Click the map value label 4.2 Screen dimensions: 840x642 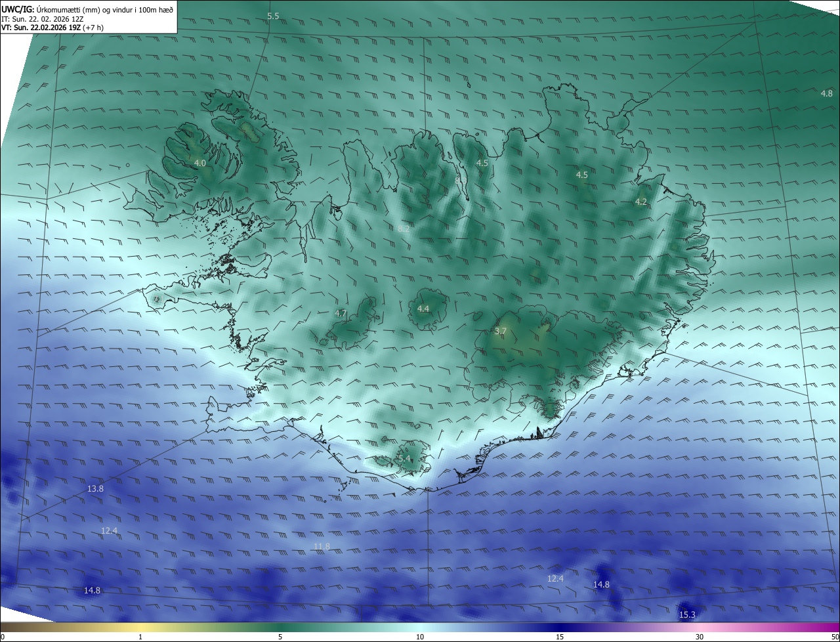click(641, 202)
